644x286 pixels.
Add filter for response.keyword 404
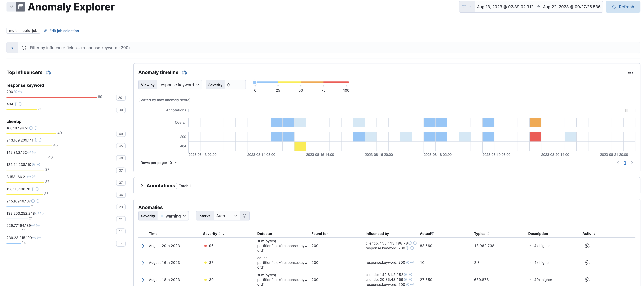tap(16, 104)
